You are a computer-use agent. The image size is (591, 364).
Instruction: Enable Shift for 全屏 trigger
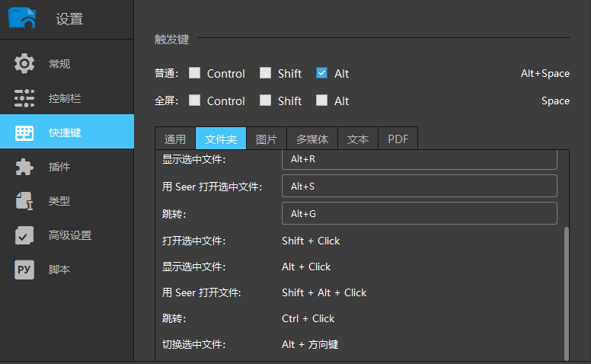tap(265, 101)
